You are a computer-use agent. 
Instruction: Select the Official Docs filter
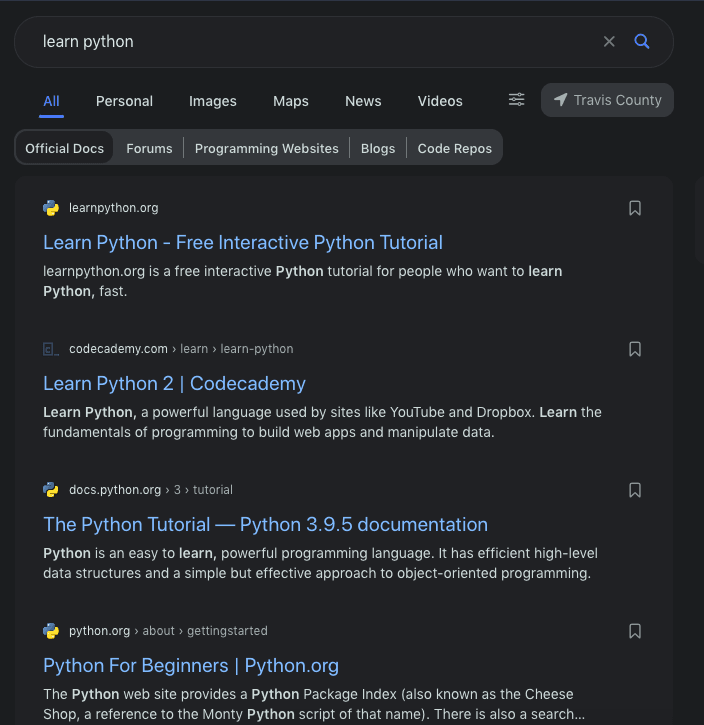[x=65, y=148]
